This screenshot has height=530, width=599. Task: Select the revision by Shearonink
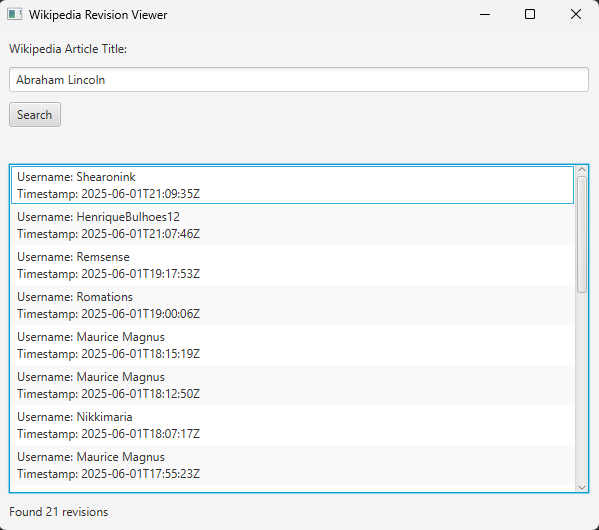[292, 185]
